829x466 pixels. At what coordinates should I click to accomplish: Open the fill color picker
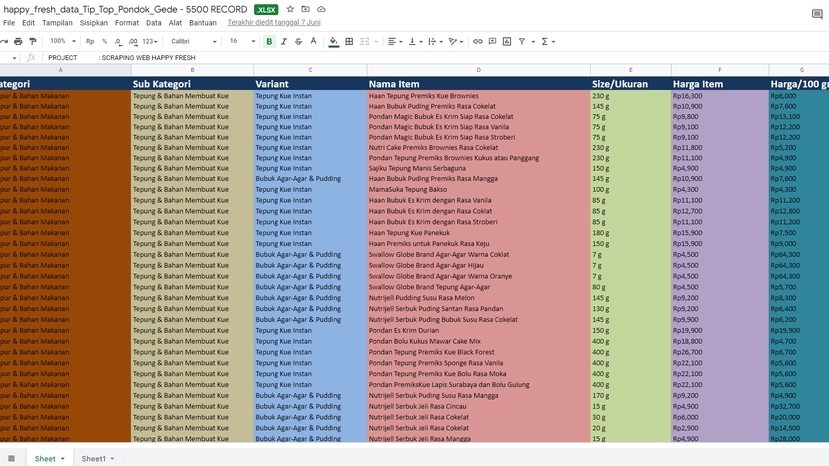(334, 41)
